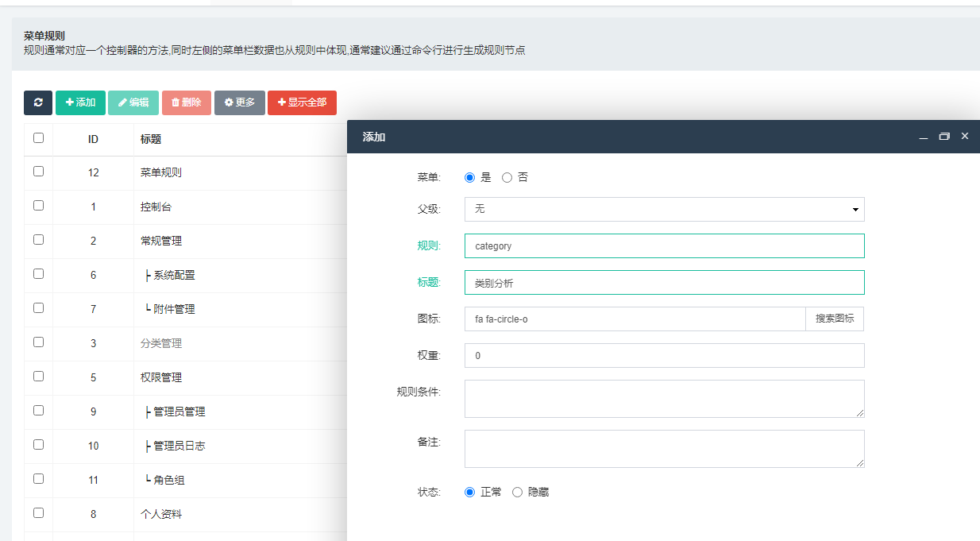Click inside the 规则 input field

[x=664, y=245]
